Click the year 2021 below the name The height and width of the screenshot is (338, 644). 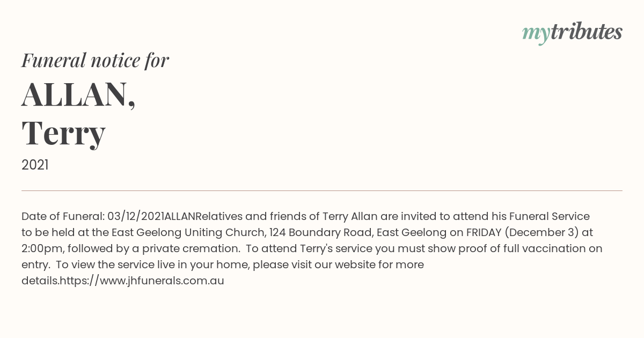35,165
